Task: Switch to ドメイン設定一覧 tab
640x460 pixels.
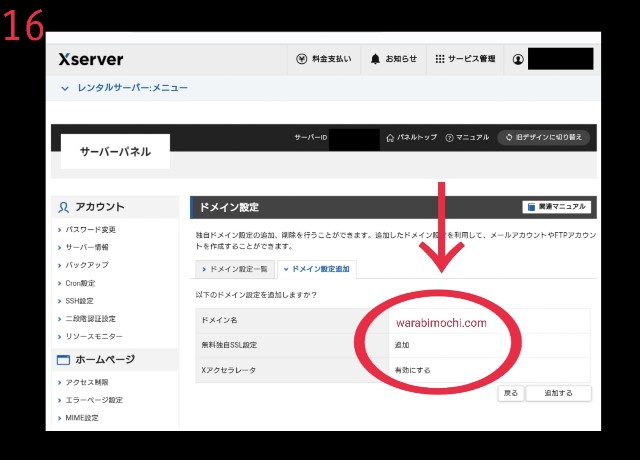Action: click(235, 269)
